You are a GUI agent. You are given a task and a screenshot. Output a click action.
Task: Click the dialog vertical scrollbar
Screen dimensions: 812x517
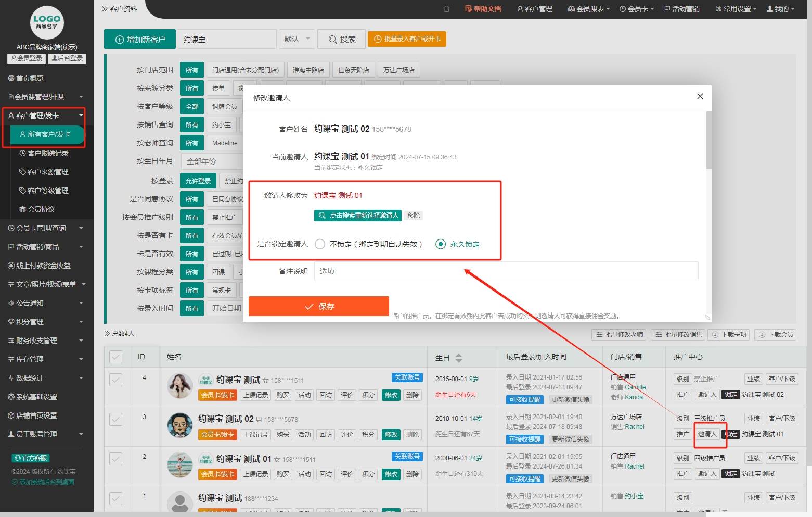[708, 141]
